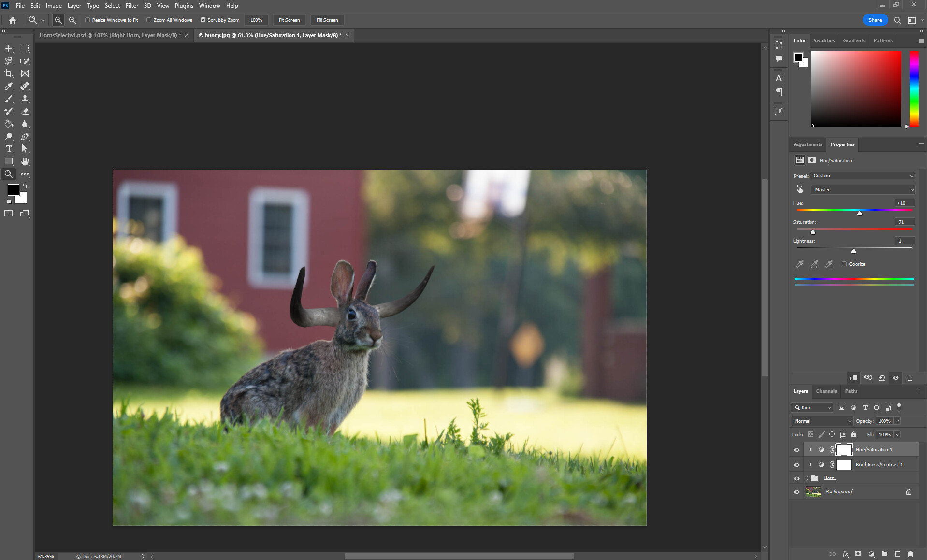Click the Clone Stamp tool
Viewport: 927px width, 560px height.
(x=25, y=99)
